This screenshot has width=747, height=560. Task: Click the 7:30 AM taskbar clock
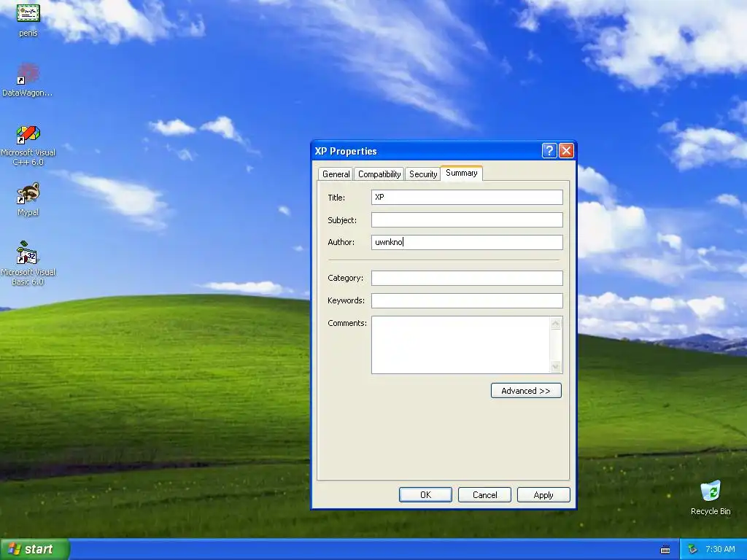click(720, 549)
